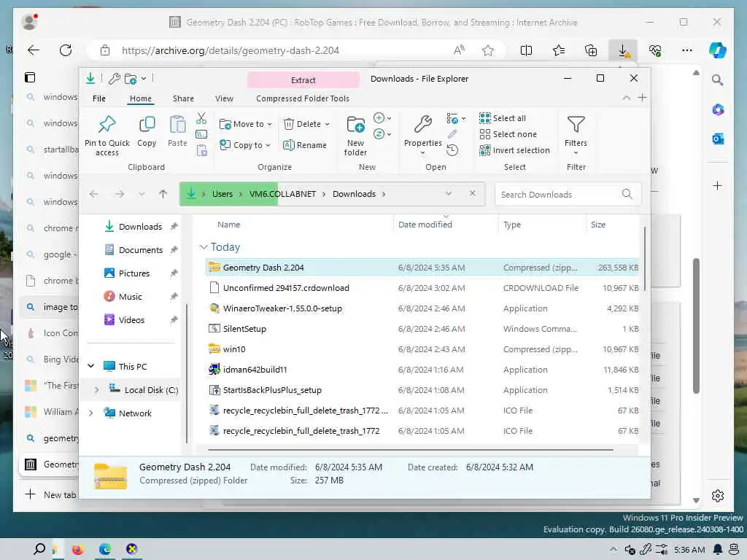Switch to the Share ribbon tab
This screenshot has width=747, height=560.
point(183,98)
